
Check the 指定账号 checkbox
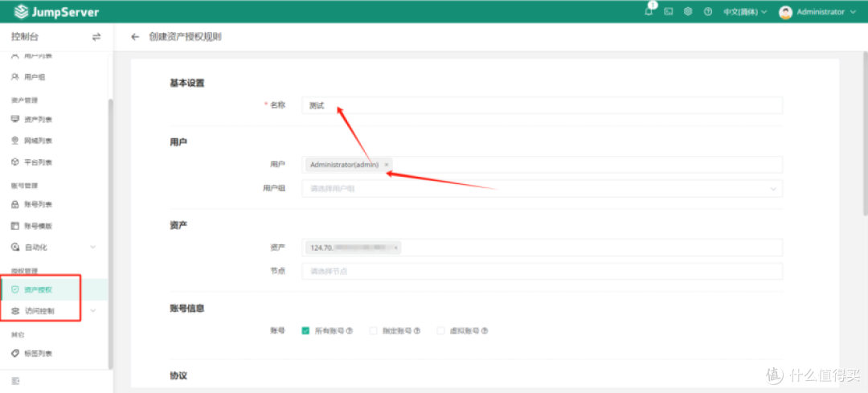pos(373,331)
